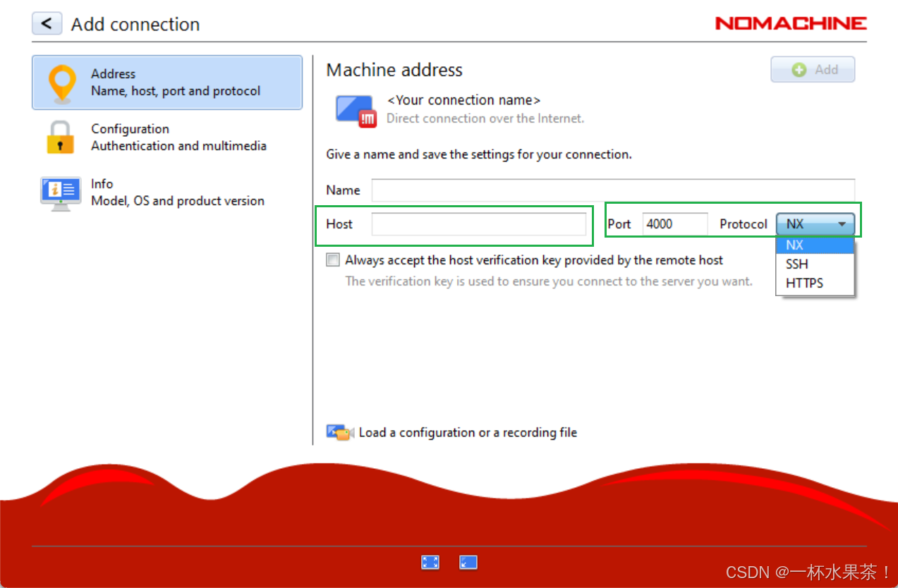Choose HTTPS in the protocol list
Viewport: 898px width, 588px height.
(x=815, y=283)
